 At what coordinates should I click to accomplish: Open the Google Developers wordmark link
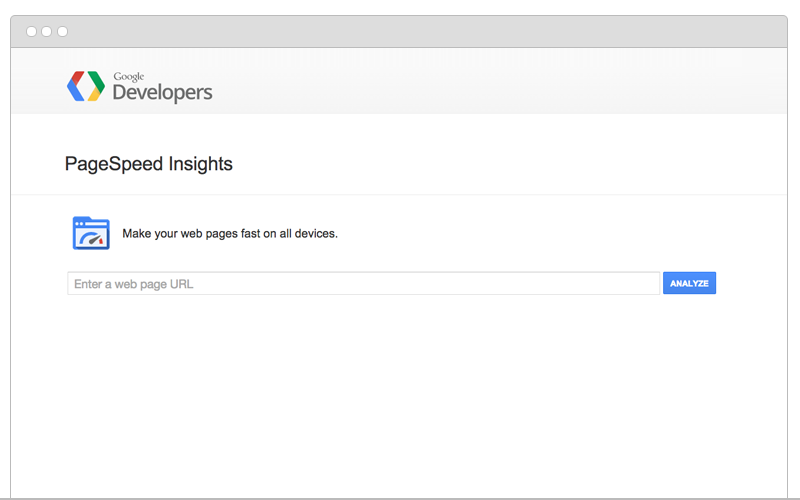click(x=162, y=87)
